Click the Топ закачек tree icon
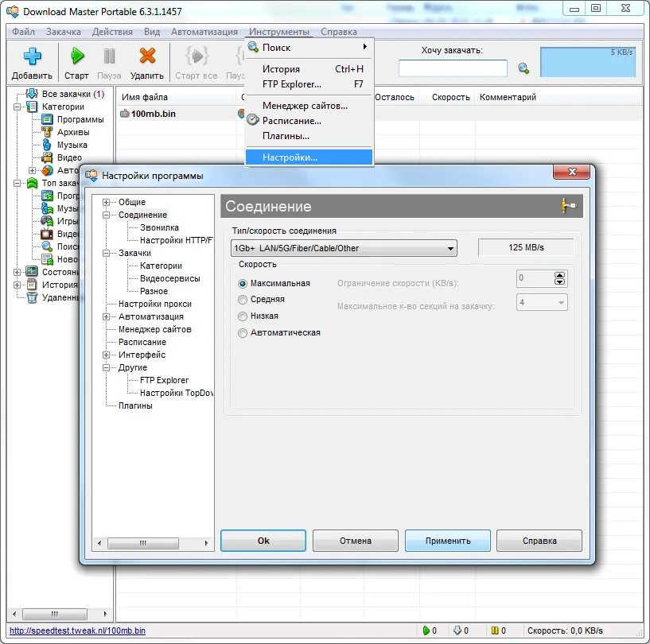 (x=32, y=183)
